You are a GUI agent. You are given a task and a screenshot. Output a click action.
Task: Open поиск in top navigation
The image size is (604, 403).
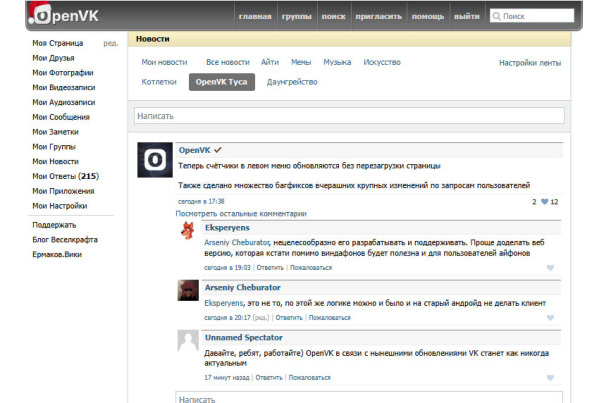[x=334, y=17]
